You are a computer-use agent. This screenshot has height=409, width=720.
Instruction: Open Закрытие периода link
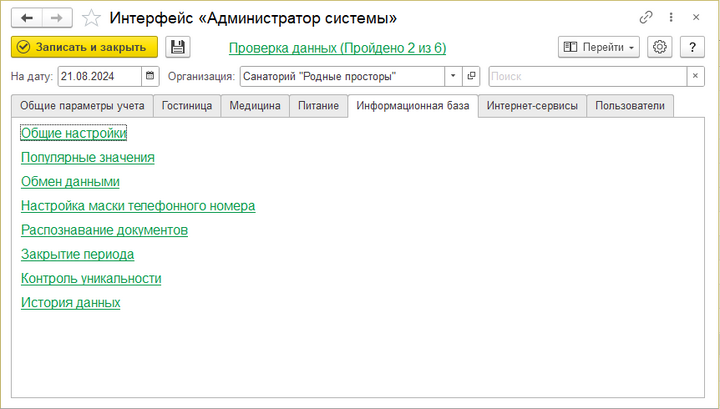tap(78, 254)
